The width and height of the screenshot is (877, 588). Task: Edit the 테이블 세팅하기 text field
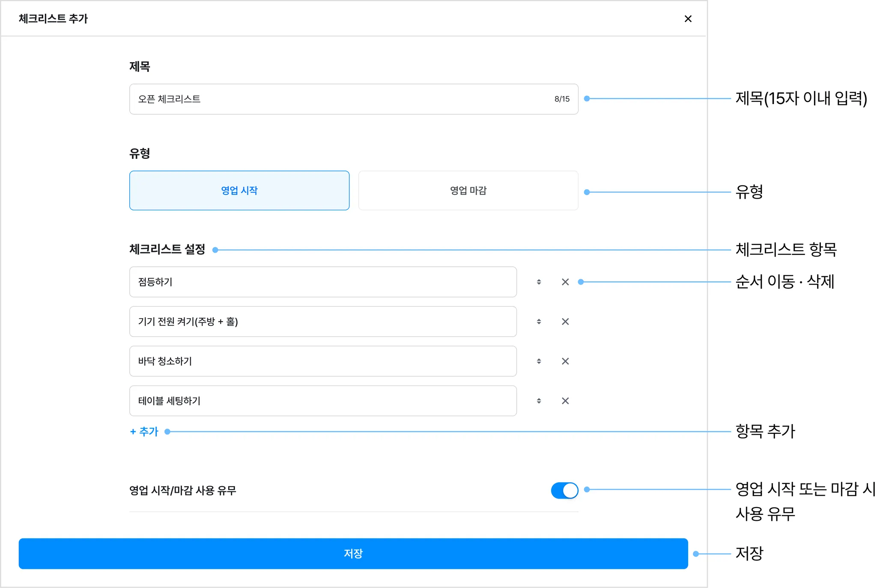click(x=323, y=401)
